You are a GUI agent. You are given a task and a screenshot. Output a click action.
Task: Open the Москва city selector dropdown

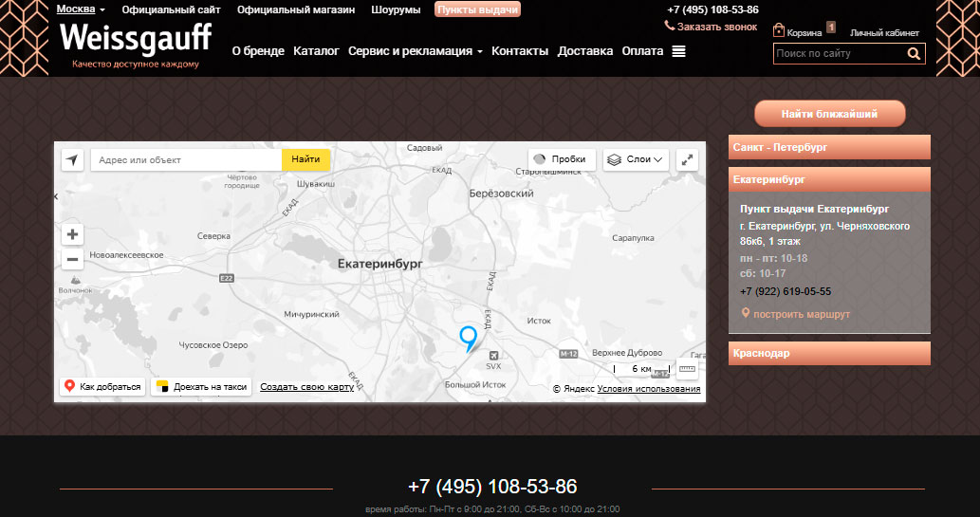click(x=81, y=9)
